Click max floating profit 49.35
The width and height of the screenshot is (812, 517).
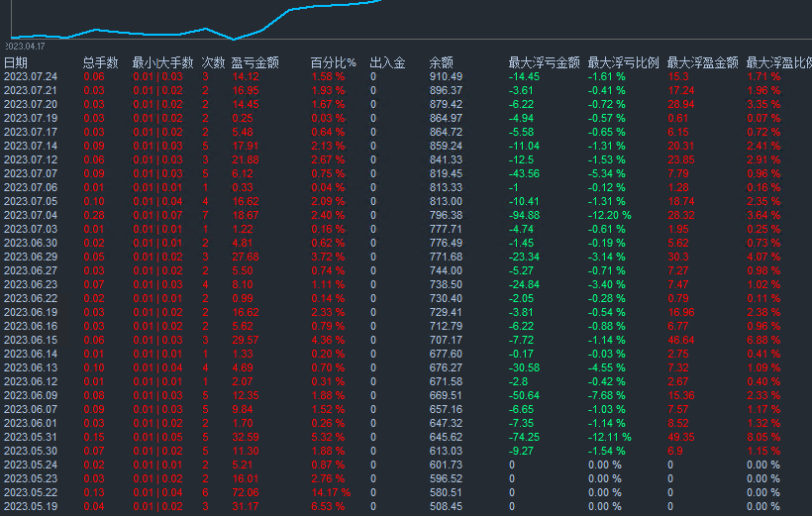click(x=681, y=437)
